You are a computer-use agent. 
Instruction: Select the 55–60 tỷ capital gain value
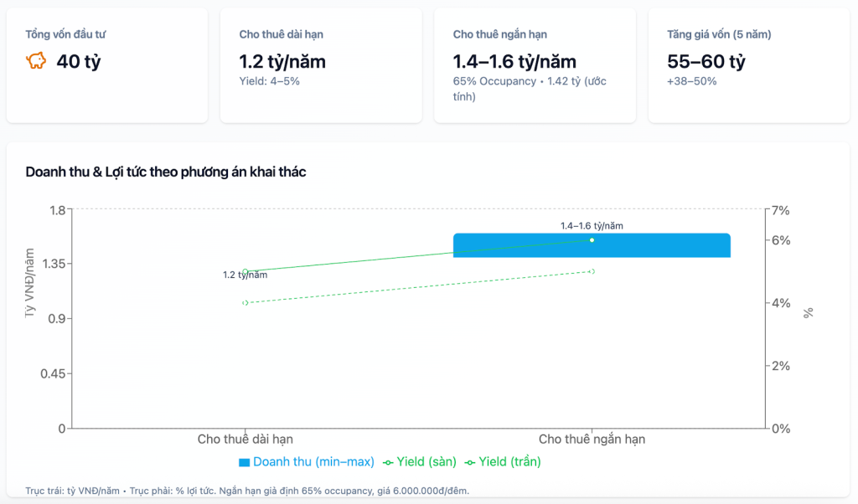706,61
